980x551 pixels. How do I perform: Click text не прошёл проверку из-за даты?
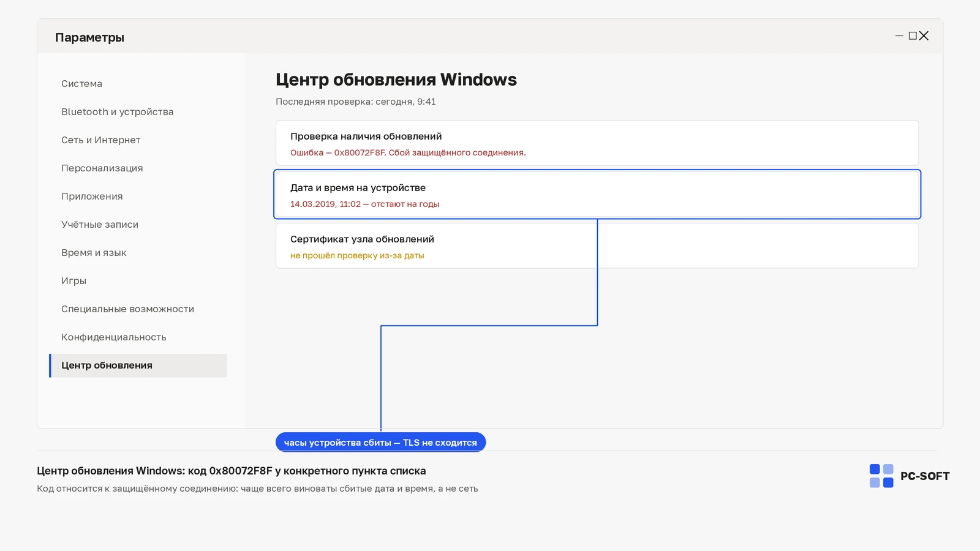(357, 255)
